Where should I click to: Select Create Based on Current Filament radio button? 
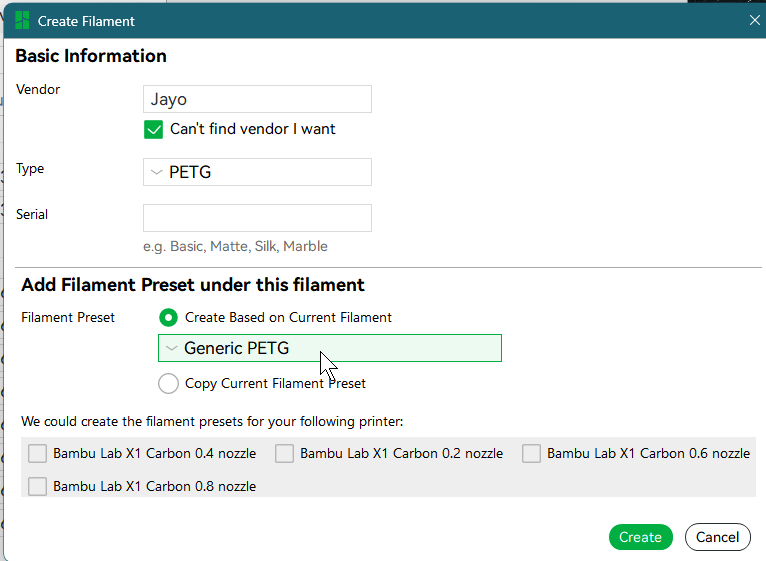(169, 318)
